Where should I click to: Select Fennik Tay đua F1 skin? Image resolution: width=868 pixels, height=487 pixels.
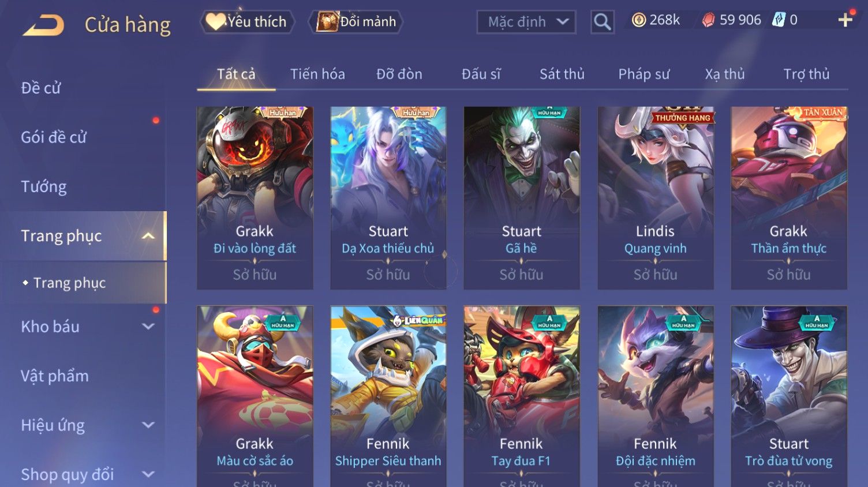click(522, 396)
